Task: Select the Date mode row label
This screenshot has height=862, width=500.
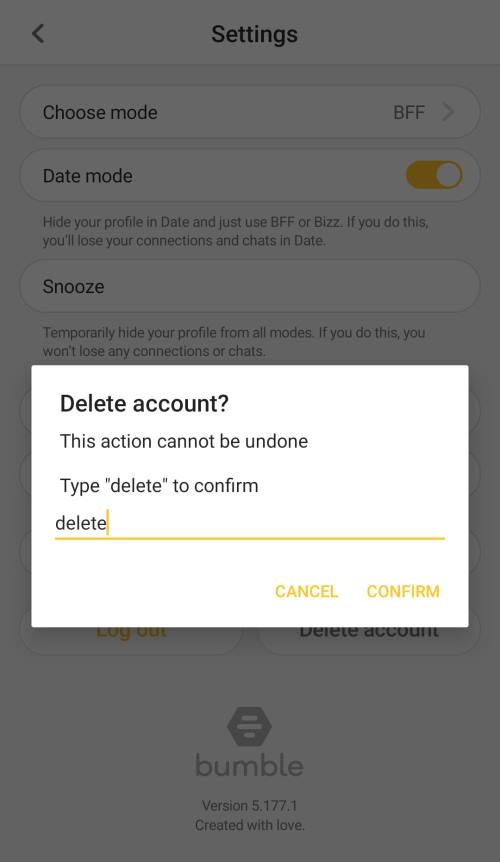Action: pyautogui.click(x=88, y=176)
